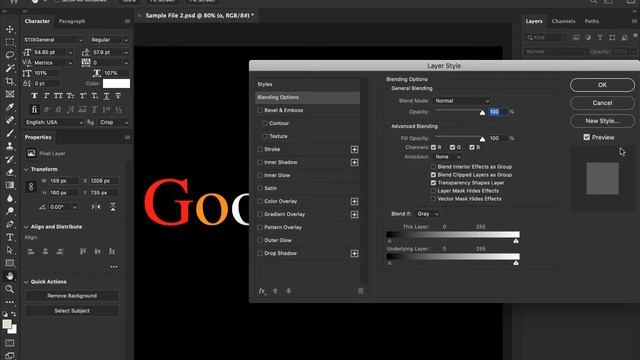Open the Blend Mode dropdown
The height and width of the screenshot is (360, 640).
pyautogui.click(x=461, y=101)
